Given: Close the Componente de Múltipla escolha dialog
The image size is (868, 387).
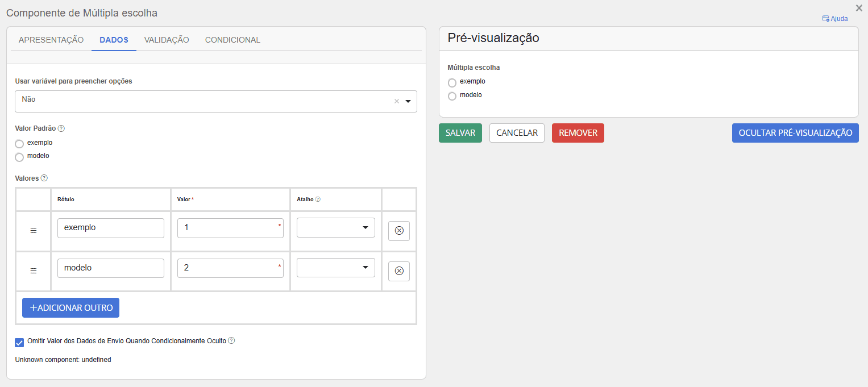Looking at the screenshot, I should (x=859, y=8).
